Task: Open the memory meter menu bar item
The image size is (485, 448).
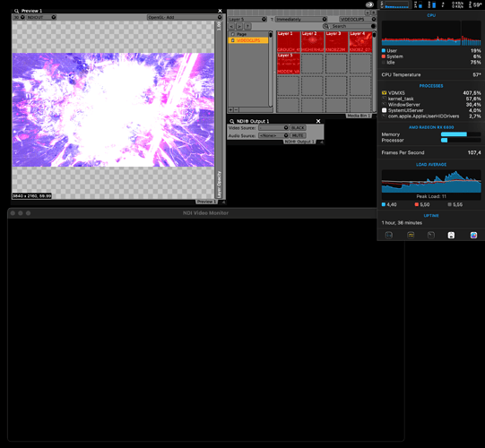Action: (x=418, y=4)
